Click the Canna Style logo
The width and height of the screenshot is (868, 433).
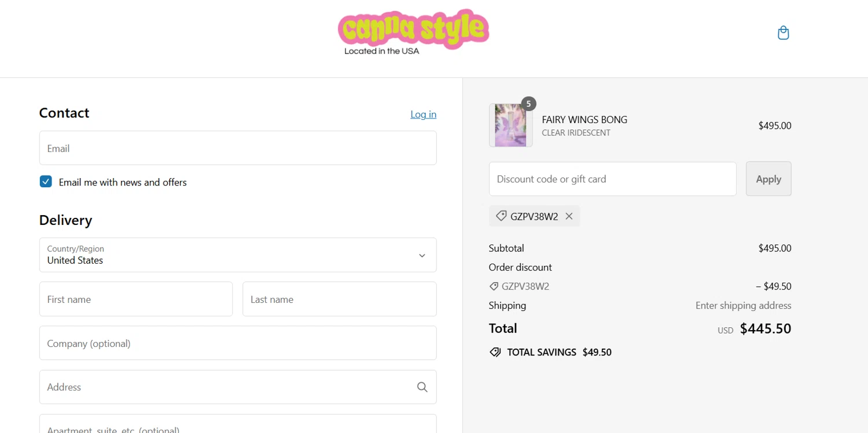[413, 32]
